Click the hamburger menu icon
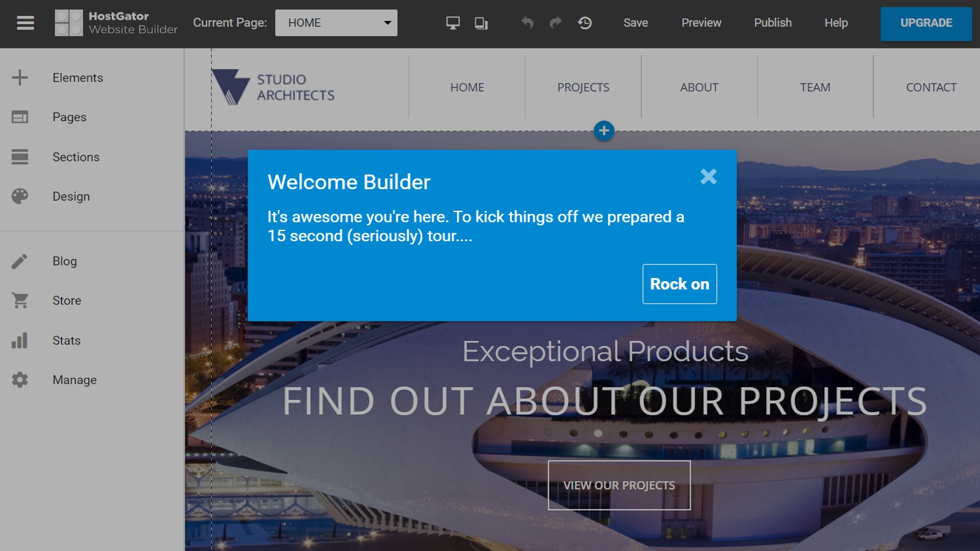Image resolution: width=980 pixels, height=551 pixels. coord(25,23)
